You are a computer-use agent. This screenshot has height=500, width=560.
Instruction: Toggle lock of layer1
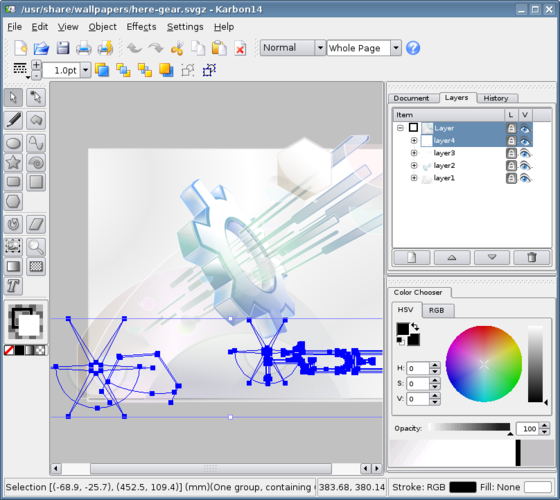pos(511,178)
